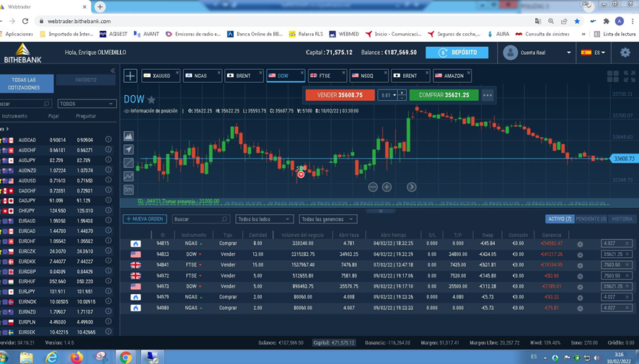The height and width of the screenshot is (364, 639).
Task: Click the user avatar next to Cuenta Real
Action: coord(510,53)
